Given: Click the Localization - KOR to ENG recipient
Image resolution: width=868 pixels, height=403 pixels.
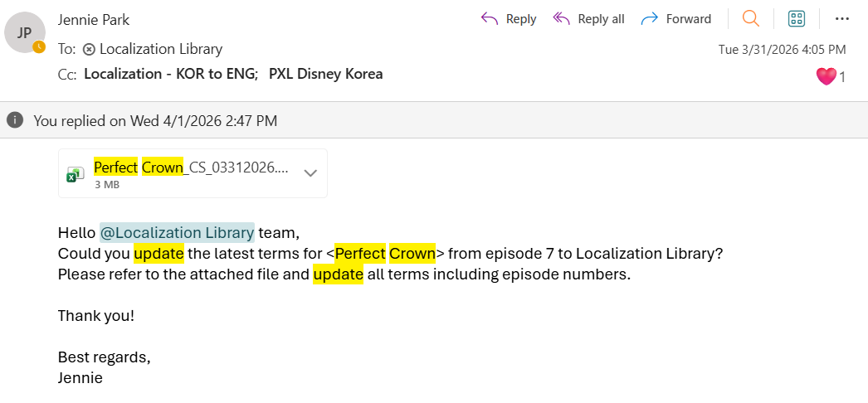Looking at the screenshot, I should coord(170,74).
